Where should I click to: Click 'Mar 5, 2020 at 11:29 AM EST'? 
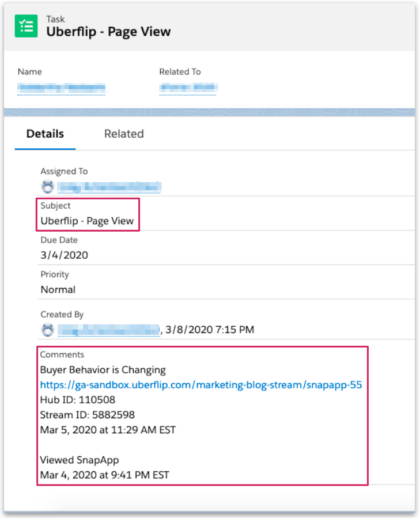pos(108,430)
